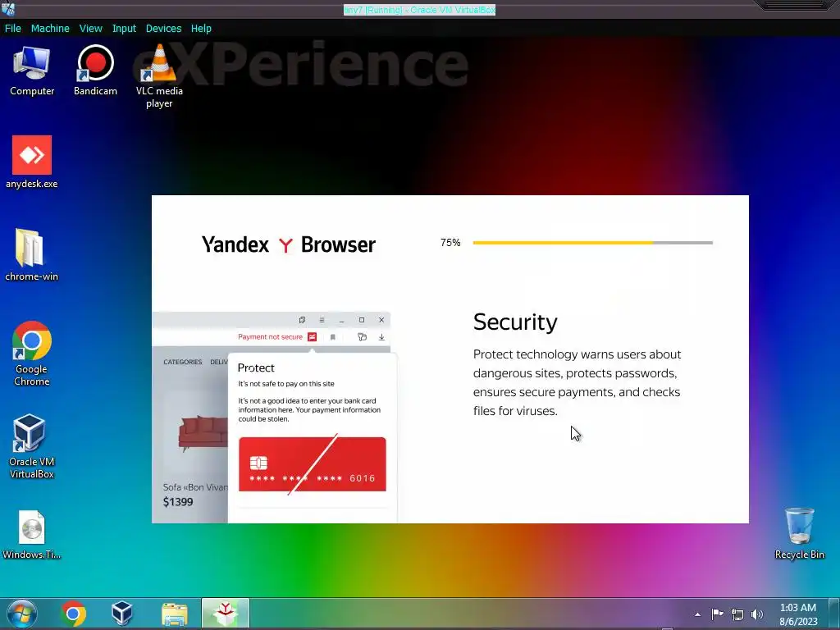Select the anydesk.exe desktop icon
Image resolution: width=840 pixels, height=630 pixels.
pyautogui.click(x=32, y=162)
